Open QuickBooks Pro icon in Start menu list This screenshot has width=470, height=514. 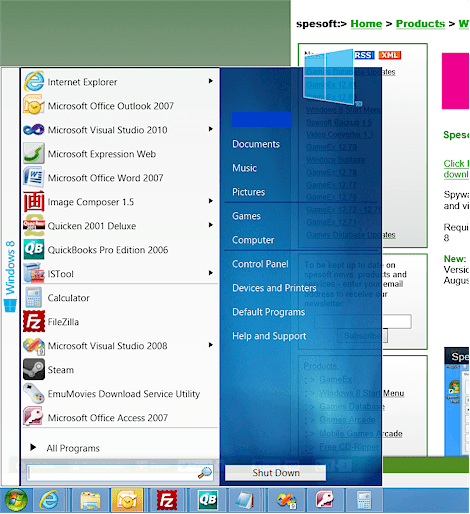(34, 249)
